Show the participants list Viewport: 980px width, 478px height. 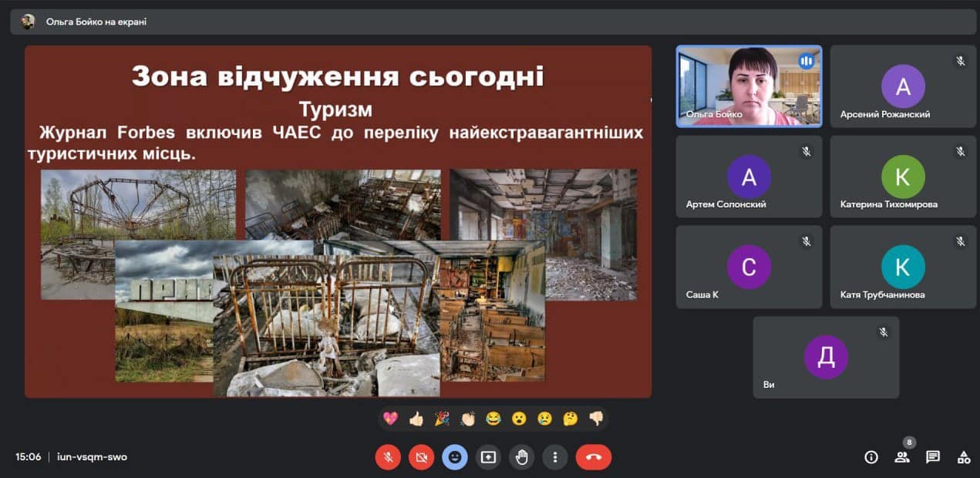coord(901,457)
